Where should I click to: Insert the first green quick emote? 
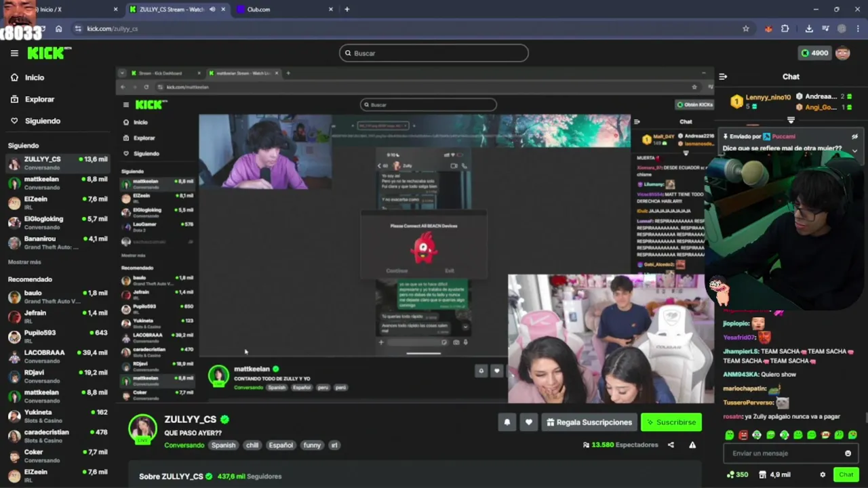click(x=730, y=435)
